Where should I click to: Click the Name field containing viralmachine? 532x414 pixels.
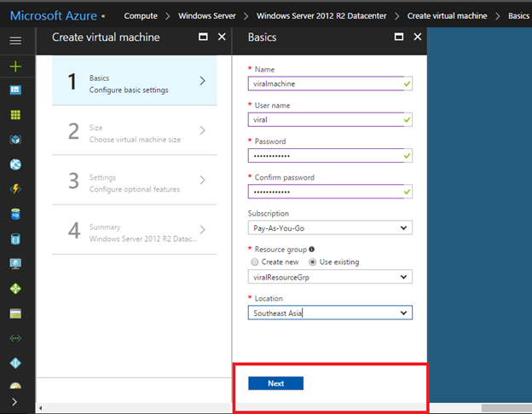pos(324,83)
